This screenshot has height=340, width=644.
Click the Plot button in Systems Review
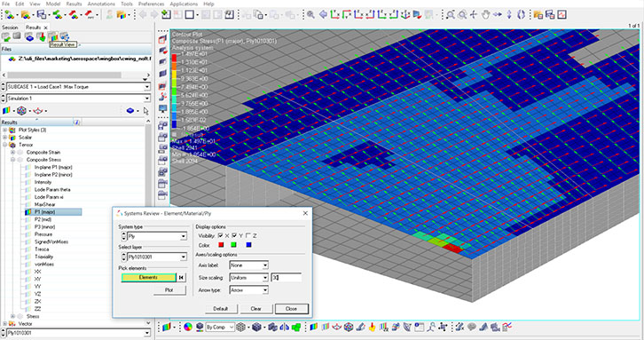169,289
